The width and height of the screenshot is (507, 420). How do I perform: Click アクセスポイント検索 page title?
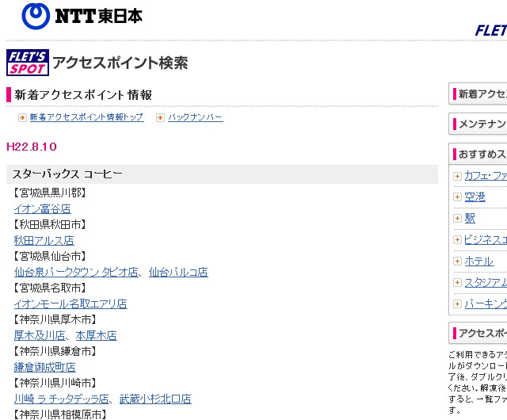(x=120, y=63)
